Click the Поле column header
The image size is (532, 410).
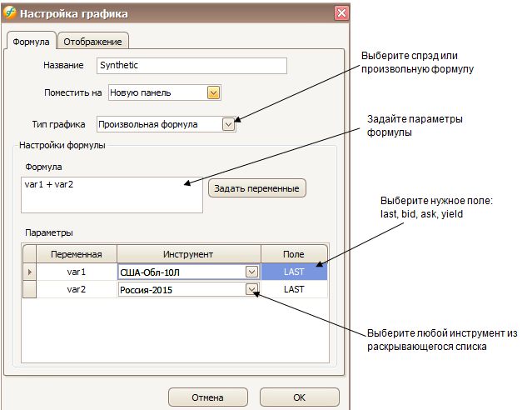(294, 253)
